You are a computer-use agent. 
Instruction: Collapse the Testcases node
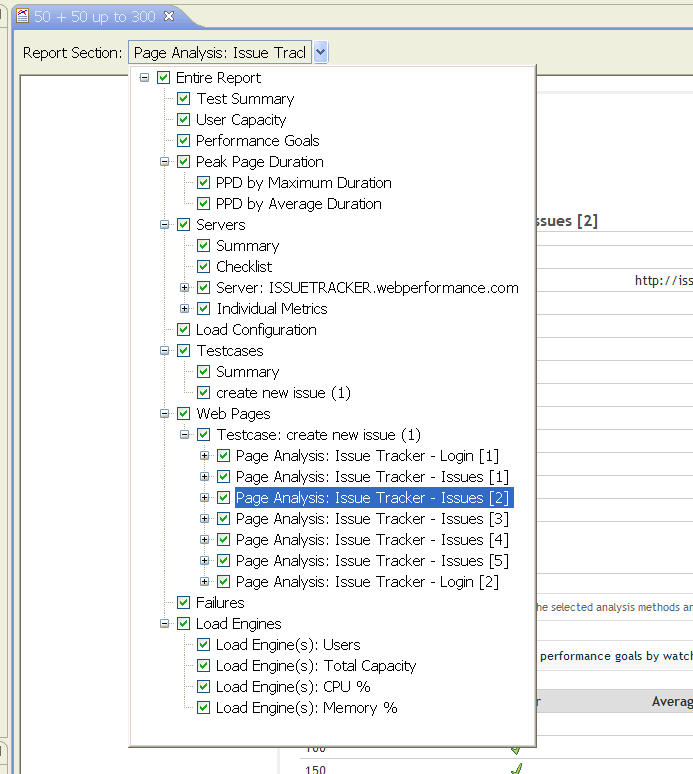coord(164,350)
